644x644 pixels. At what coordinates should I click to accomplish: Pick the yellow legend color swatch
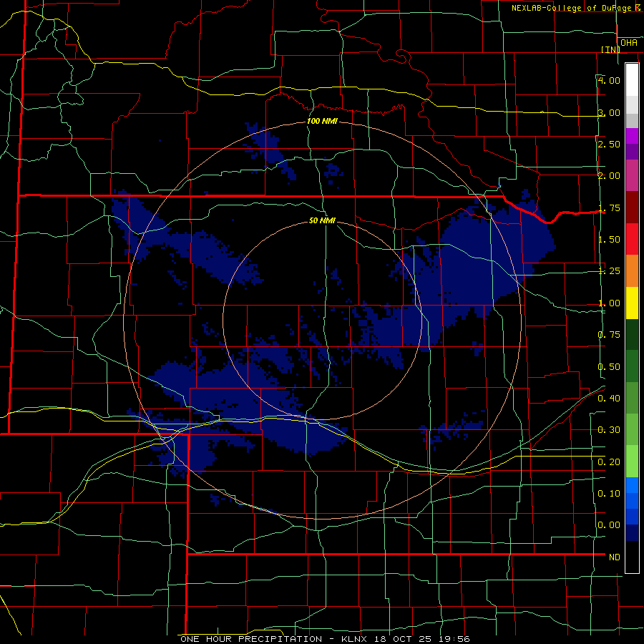point(632,303)
